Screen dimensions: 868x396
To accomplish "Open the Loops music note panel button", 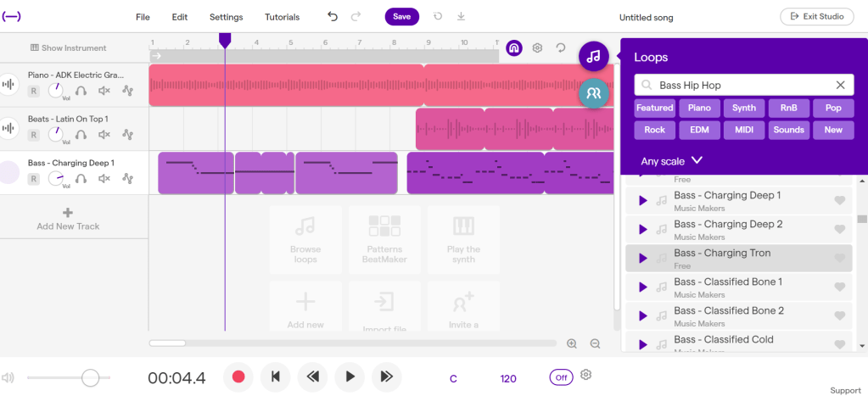I will pyautogui.click(x=594, y=57).
